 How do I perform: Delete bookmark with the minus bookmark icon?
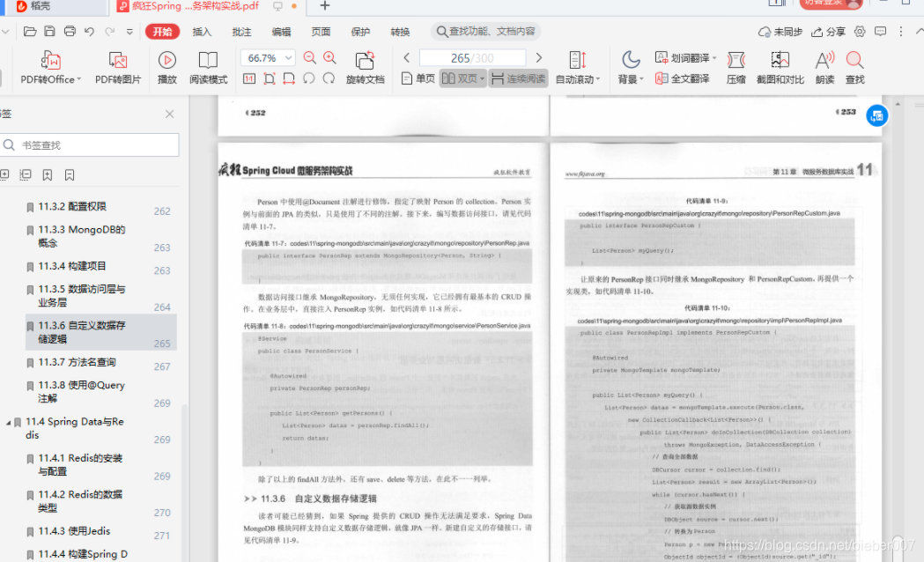(x=70, y=174)
